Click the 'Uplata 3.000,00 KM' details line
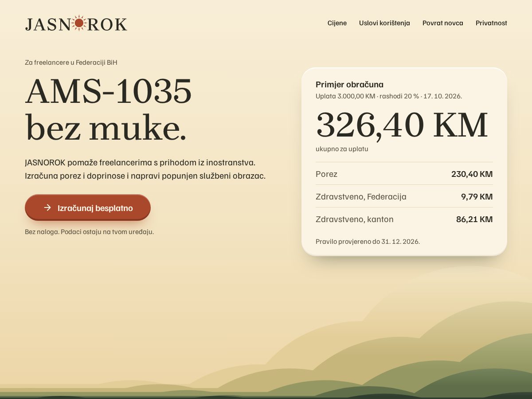The height and width of the screenshot is (399, 532). [389, 96]
